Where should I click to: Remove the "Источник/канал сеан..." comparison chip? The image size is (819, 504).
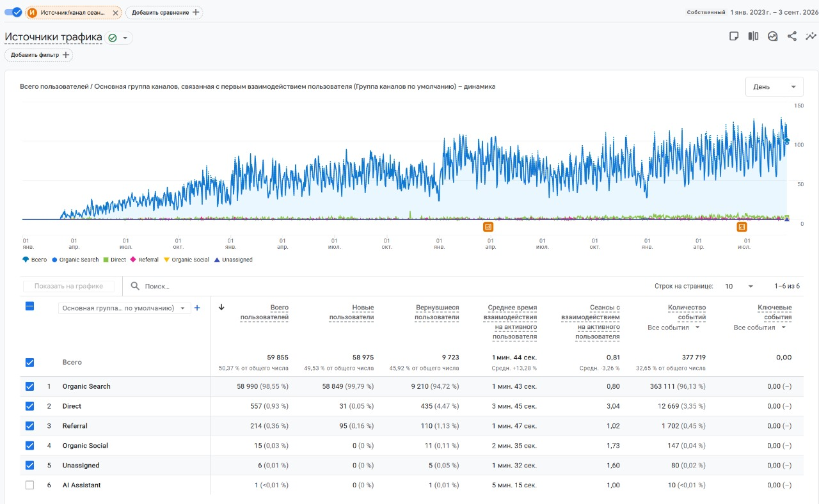[116, 13]
